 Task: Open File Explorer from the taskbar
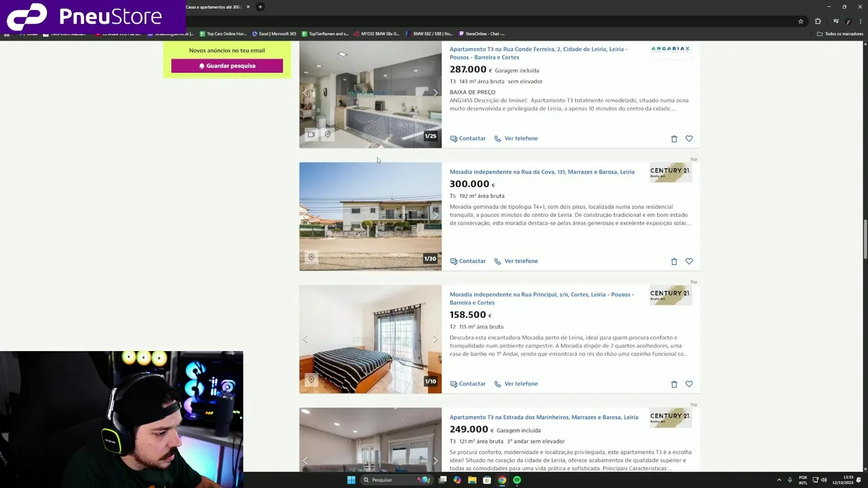[472, 480]
